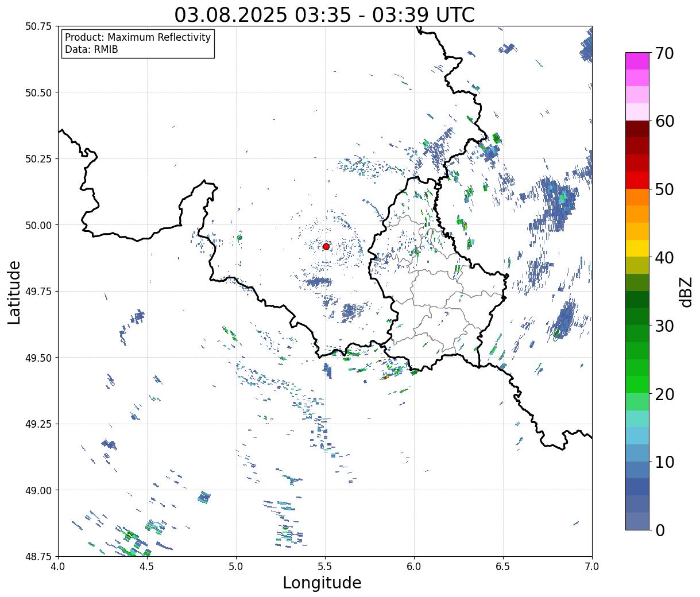The image size is (700, 597).
Task: Click the longitude tick label '4.0'
Action: (58, 567)
